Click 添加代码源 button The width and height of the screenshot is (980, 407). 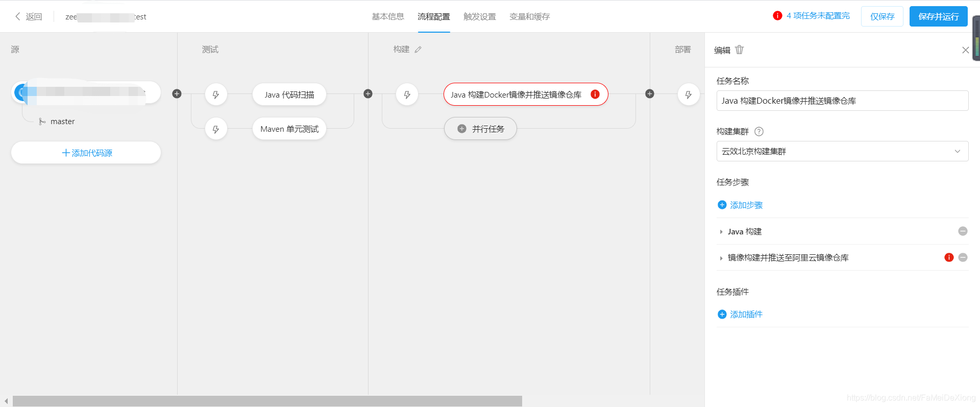coord(86,153)
